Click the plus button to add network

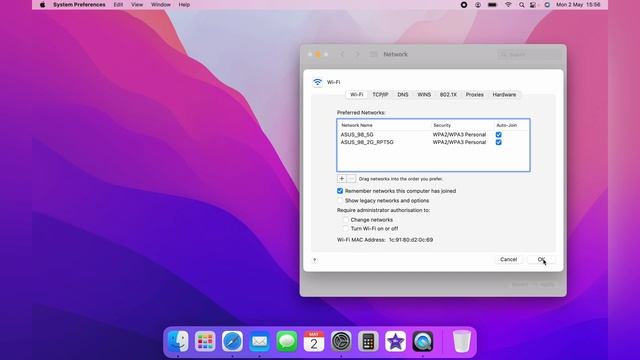(342, 179)
